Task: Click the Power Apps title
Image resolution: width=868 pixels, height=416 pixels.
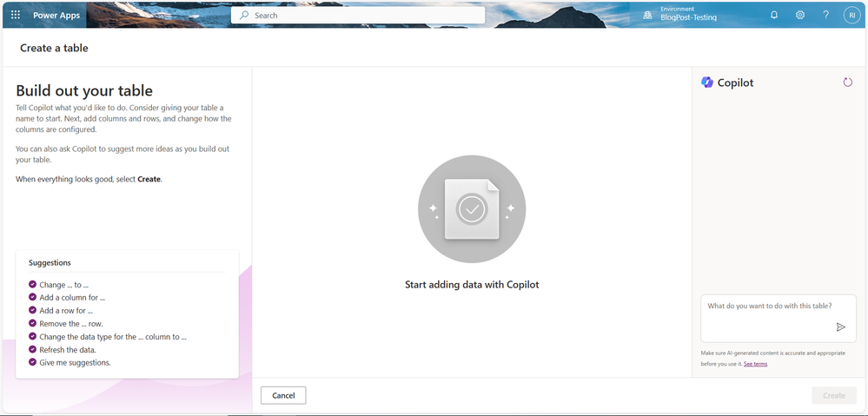Action: click(56, 16)
